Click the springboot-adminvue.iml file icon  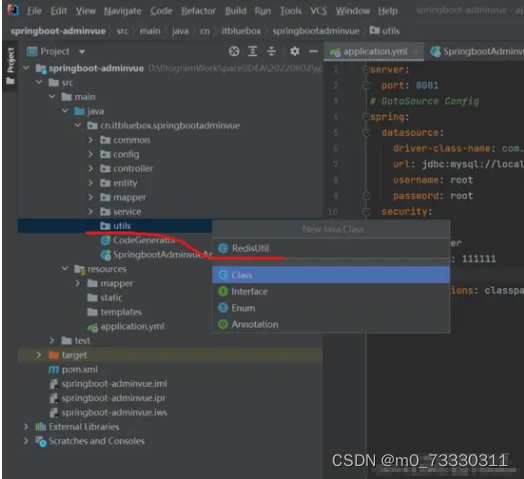(54, 384)
